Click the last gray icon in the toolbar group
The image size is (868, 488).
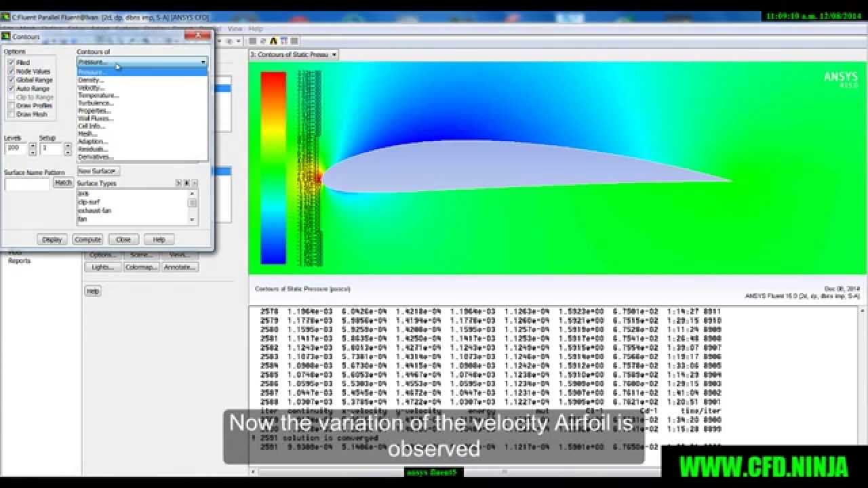(x=294, y=41)
